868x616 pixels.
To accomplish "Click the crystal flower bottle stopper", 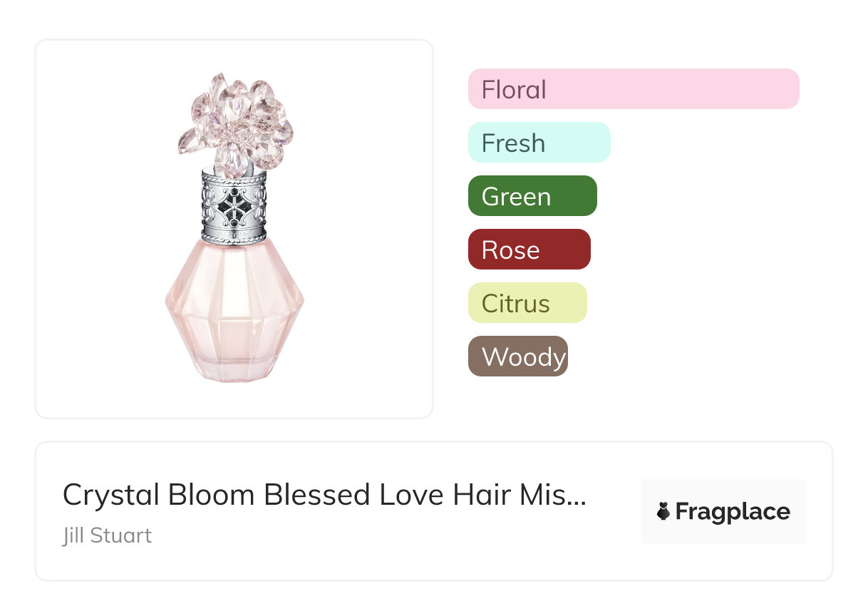I will coord(236,119).
